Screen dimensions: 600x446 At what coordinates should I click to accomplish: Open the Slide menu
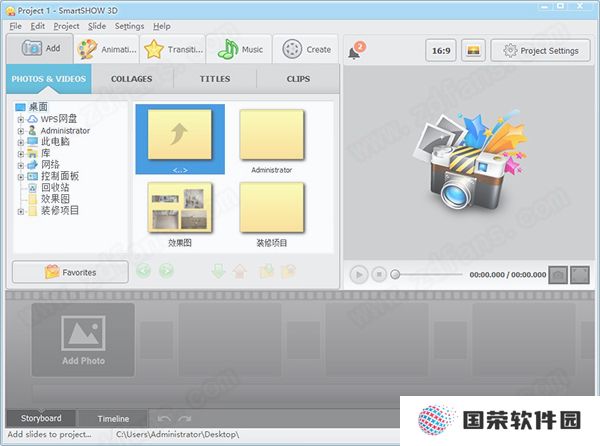(x=97, y=26)
